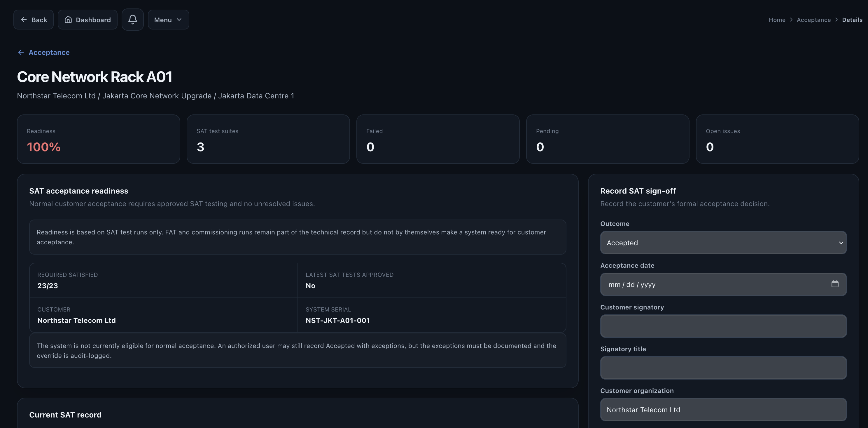
Task: Click the SAT acceptance readiness heading
Action: [78, 191]
